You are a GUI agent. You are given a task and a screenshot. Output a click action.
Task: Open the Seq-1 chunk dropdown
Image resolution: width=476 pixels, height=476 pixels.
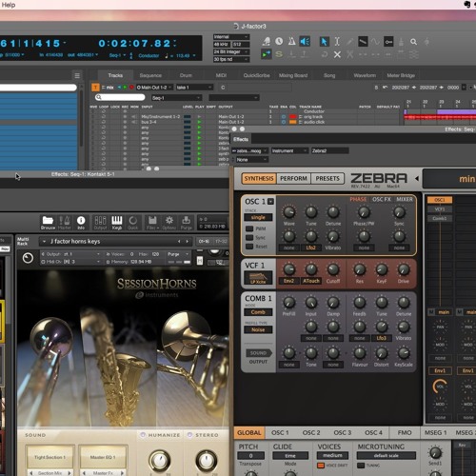(x=176, y=98)
